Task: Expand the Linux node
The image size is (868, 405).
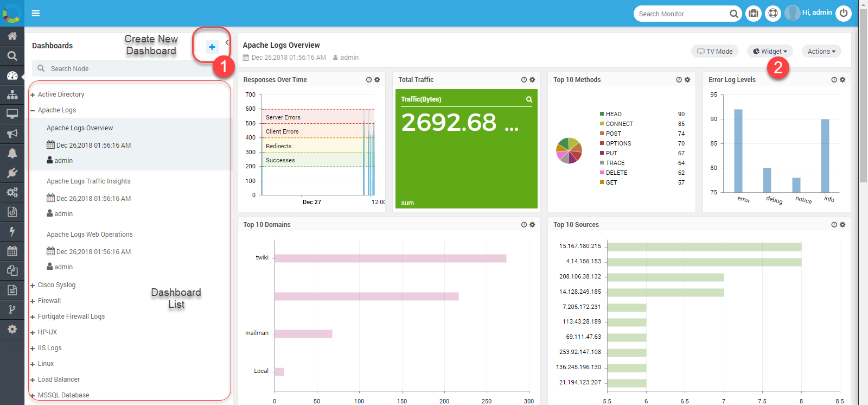Action: point(33,364)
